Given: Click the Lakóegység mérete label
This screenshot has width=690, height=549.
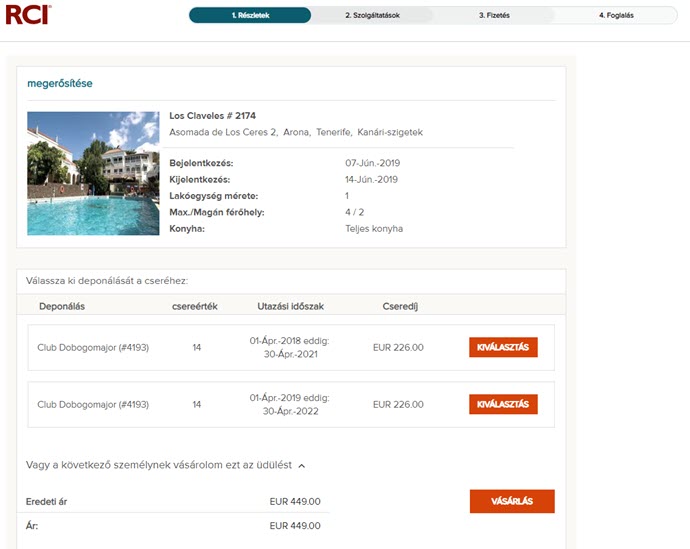Looking at the screenshot, I should 213,196.
